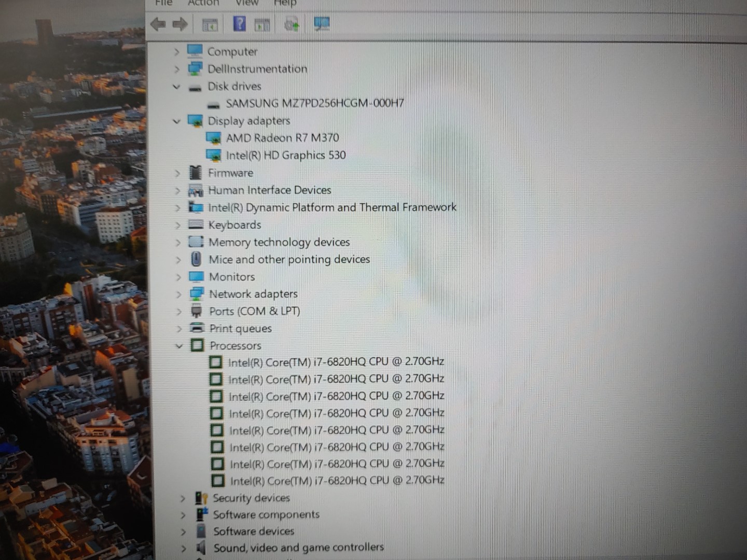Screen dimensions: 747x560
Task: Select the Human Interface Devices category
Action: point(270,190)
